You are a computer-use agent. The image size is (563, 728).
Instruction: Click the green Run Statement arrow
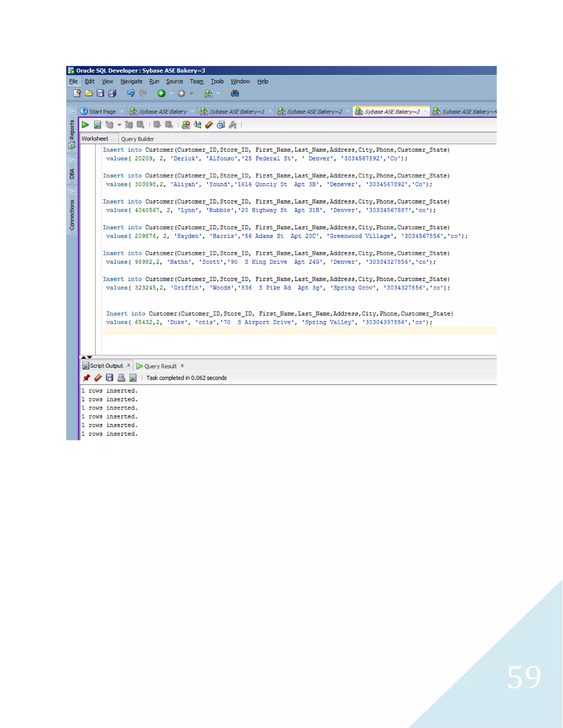[85, 125]
